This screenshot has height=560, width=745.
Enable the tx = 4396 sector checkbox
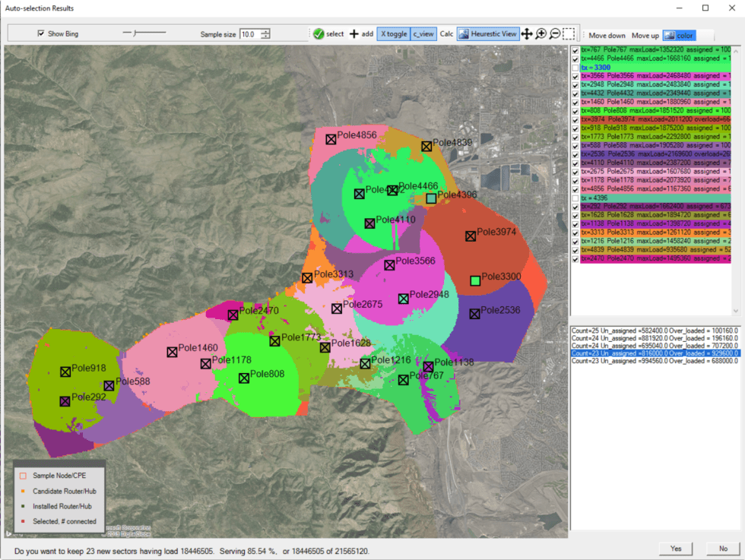[575, 198]
